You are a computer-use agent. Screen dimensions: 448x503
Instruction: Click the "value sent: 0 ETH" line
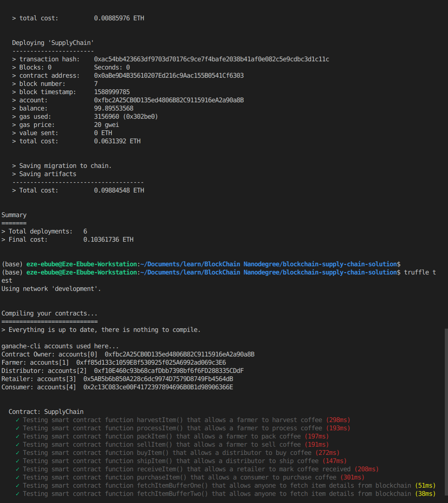(62, 133)
